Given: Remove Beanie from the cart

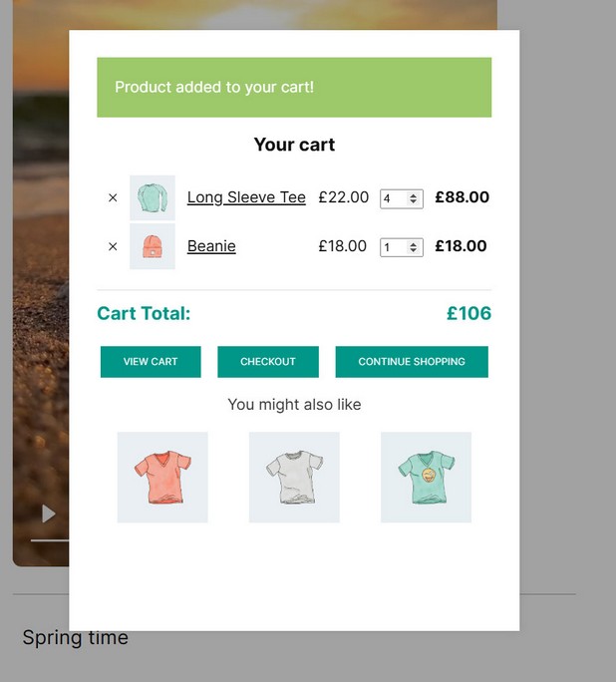Looking at the screenshot, I should (113, 246).
